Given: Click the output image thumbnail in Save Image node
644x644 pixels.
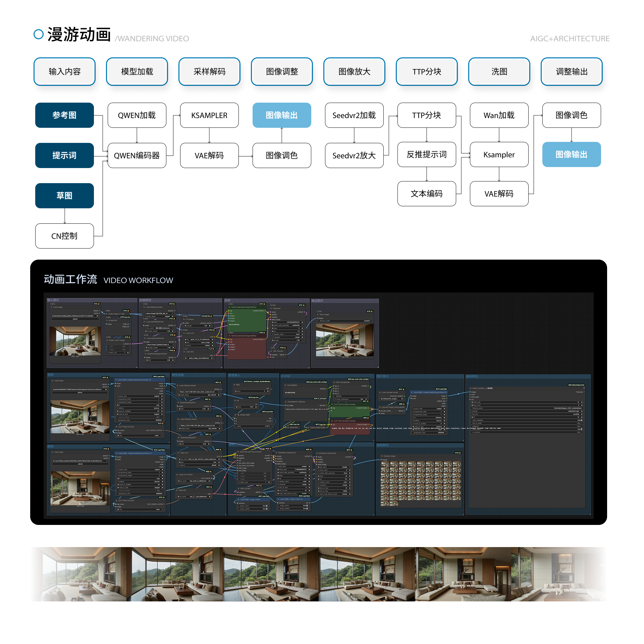Looking at the screenshot, I should [x=344, y=340].
